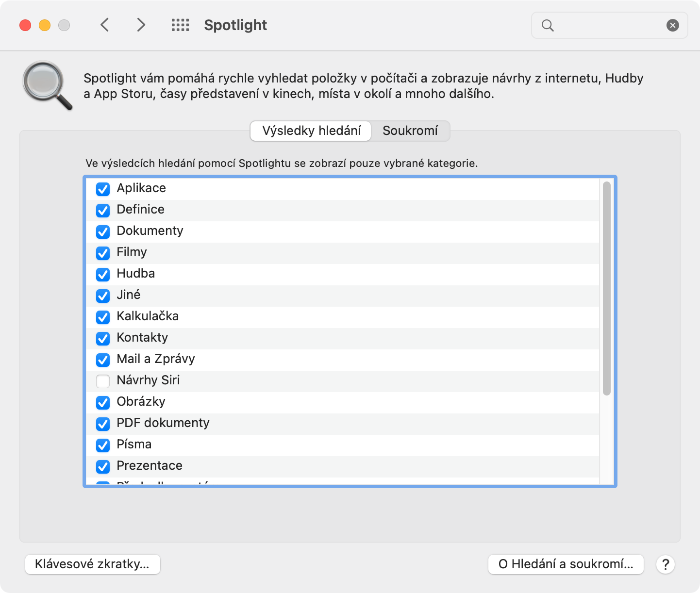Select the PDF dokumenty row label

[x=163, y=423]
